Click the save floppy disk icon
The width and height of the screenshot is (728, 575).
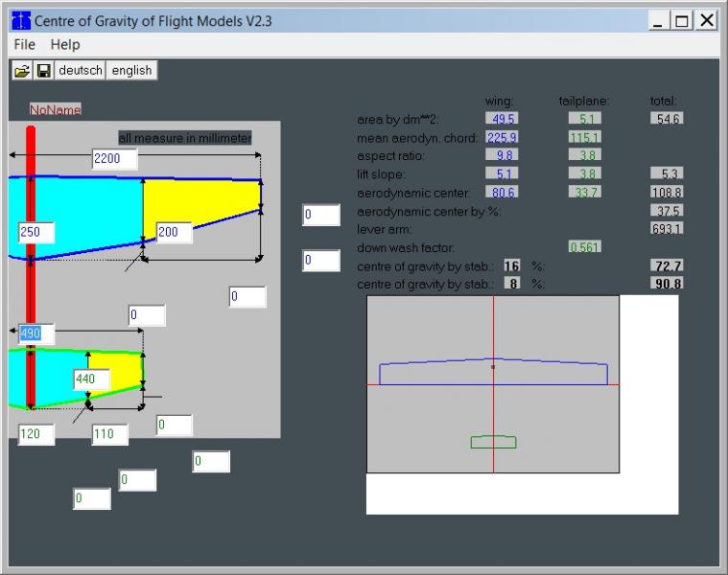pyautogui.click(x=43, y=70)
